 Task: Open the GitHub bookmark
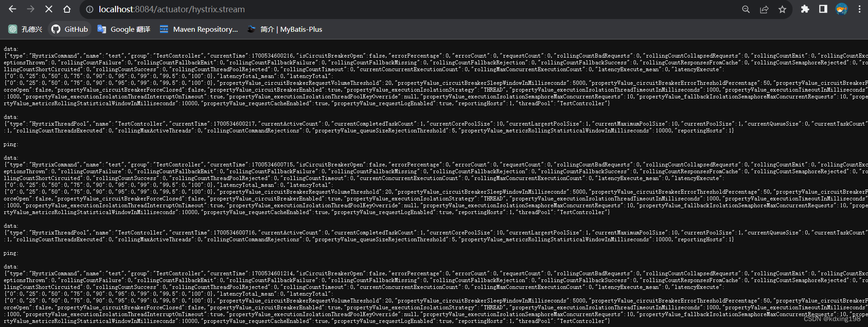pyautogui.click(x=69, y=29)
